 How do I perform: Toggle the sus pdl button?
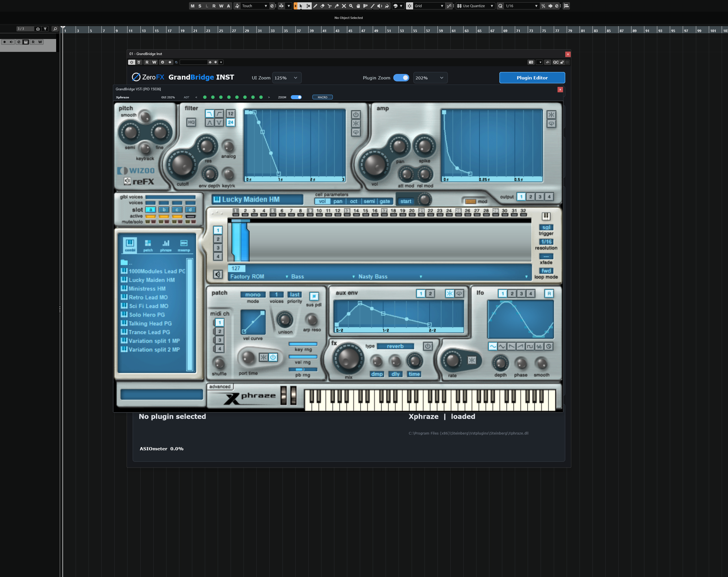[314, 296]
